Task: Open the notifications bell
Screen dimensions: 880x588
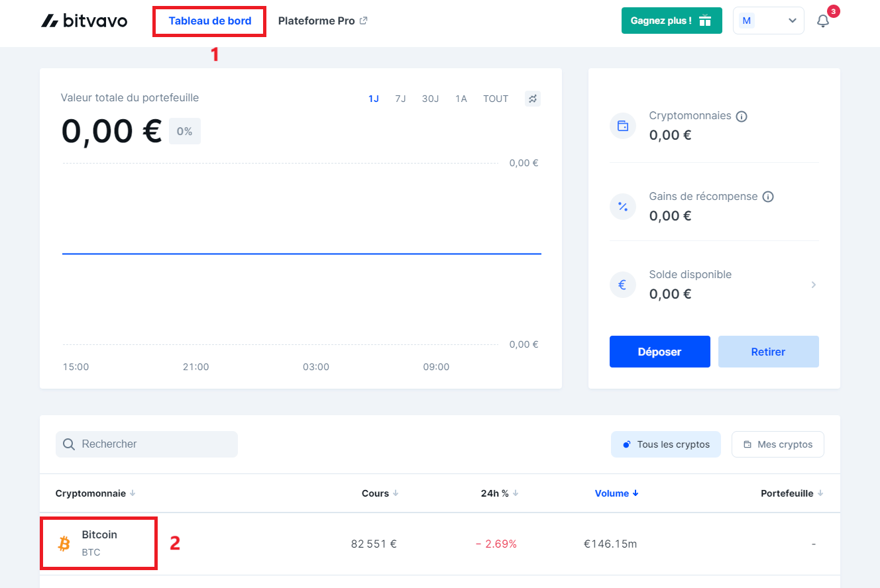Action: click(x=823, y=21)
